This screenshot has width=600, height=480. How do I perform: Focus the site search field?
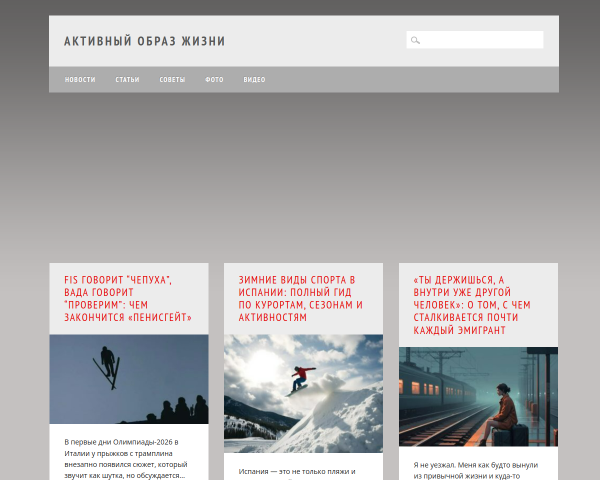point(474,40)
